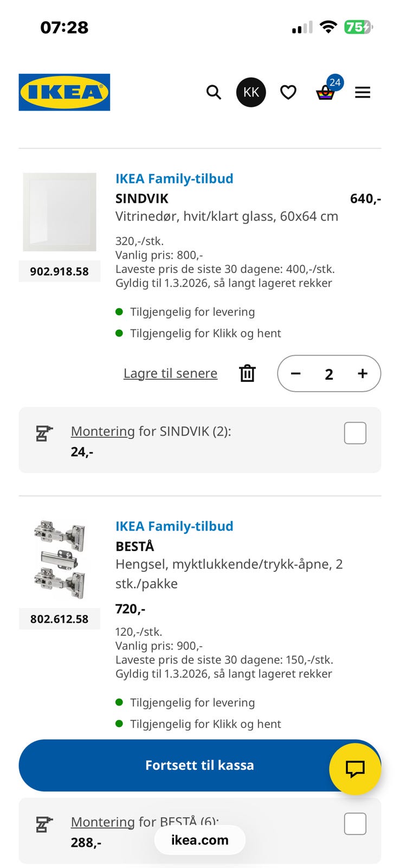Image resolution: width=400 pixels, height=868 pixels.
Task: Tap the ikea.com address pill
Action: pyautogui.click(x=199, y=840)
